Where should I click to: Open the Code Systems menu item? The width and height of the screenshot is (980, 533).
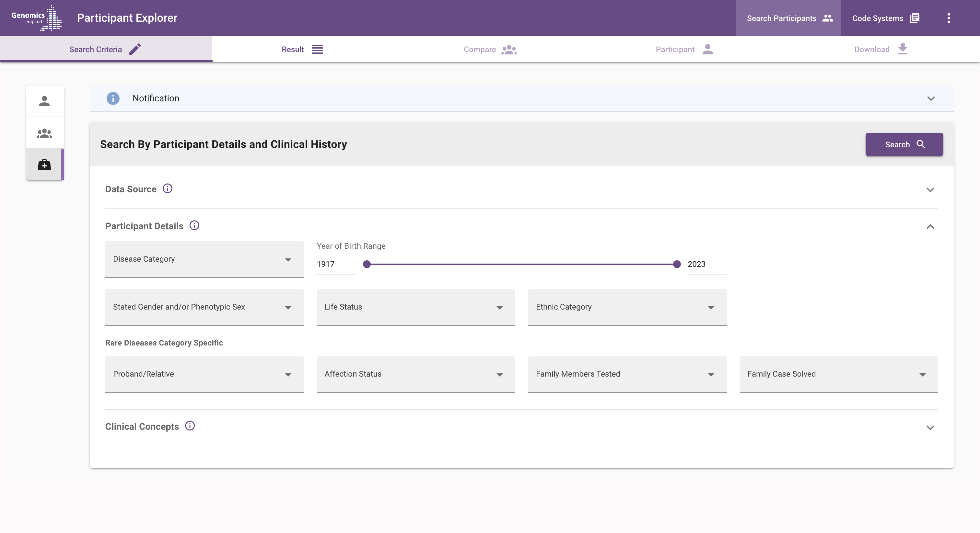point(885,18)
